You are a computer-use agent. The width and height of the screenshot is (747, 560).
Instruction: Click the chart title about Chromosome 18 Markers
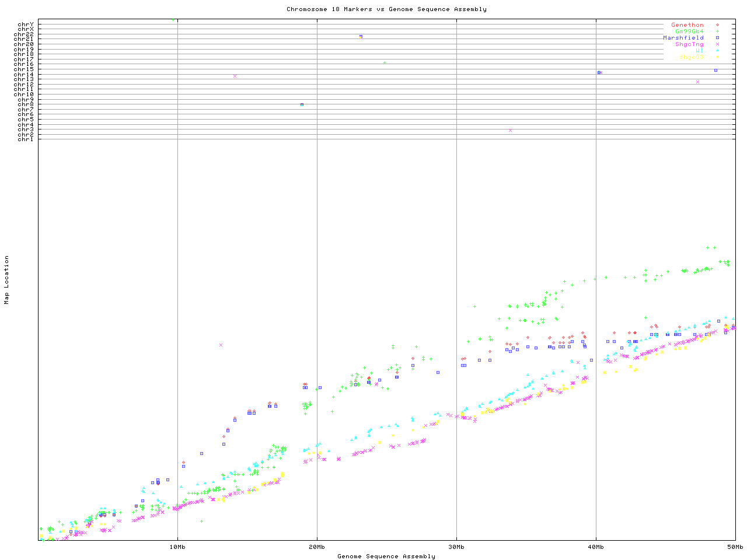click(386, 9)
